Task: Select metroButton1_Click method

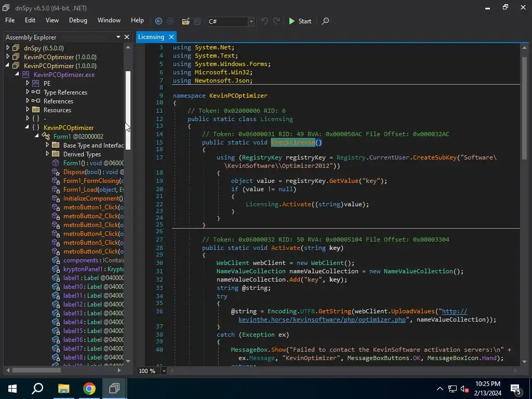Action: [x=94, y=207]
